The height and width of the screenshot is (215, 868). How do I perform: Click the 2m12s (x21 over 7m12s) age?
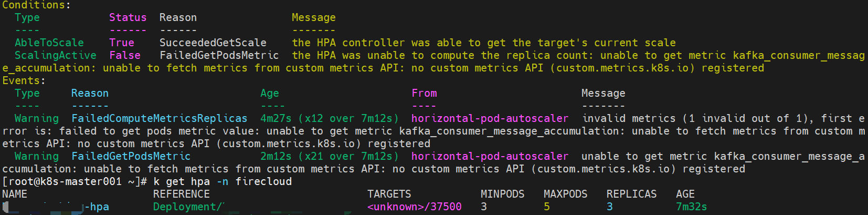click(x=329, y=156)
